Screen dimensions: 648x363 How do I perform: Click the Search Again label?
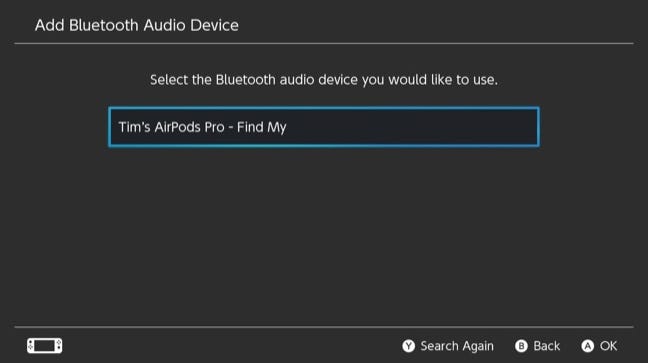tap(457, 346)
